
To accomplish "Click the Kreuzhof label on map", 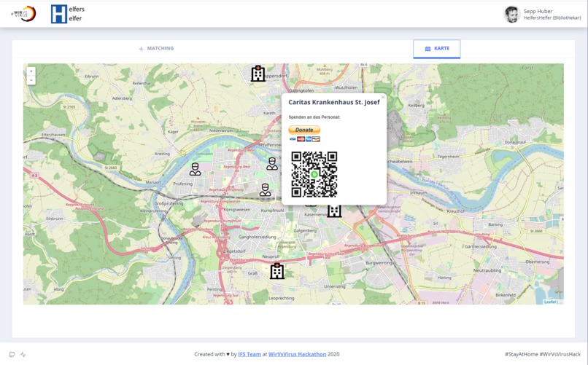I will click(x=456, y=211).
